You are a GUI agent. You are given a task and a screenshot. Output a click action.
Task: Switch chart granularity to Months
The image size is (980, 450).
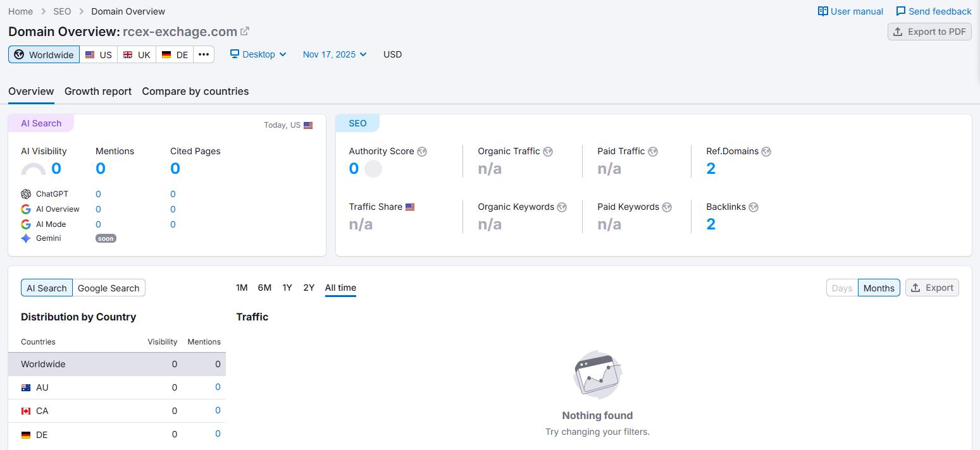pos(879,288)
